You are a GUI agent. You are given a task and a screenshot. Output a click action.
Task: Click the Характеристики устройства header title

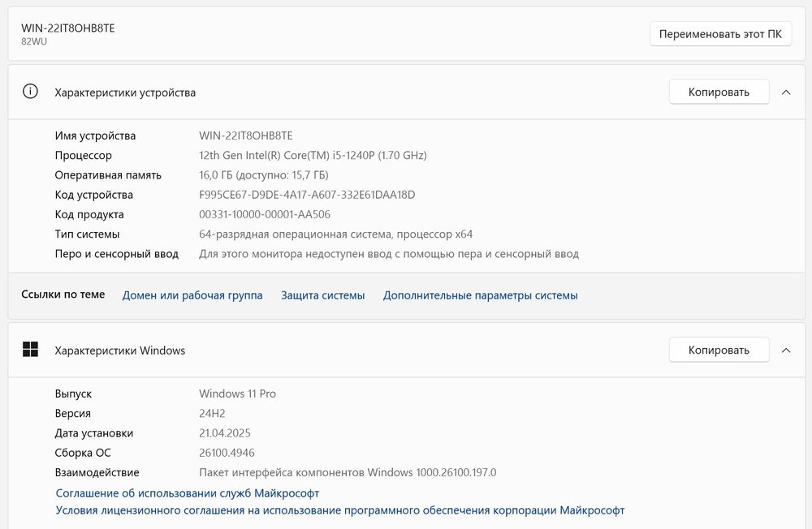click(x=125, y=92)
